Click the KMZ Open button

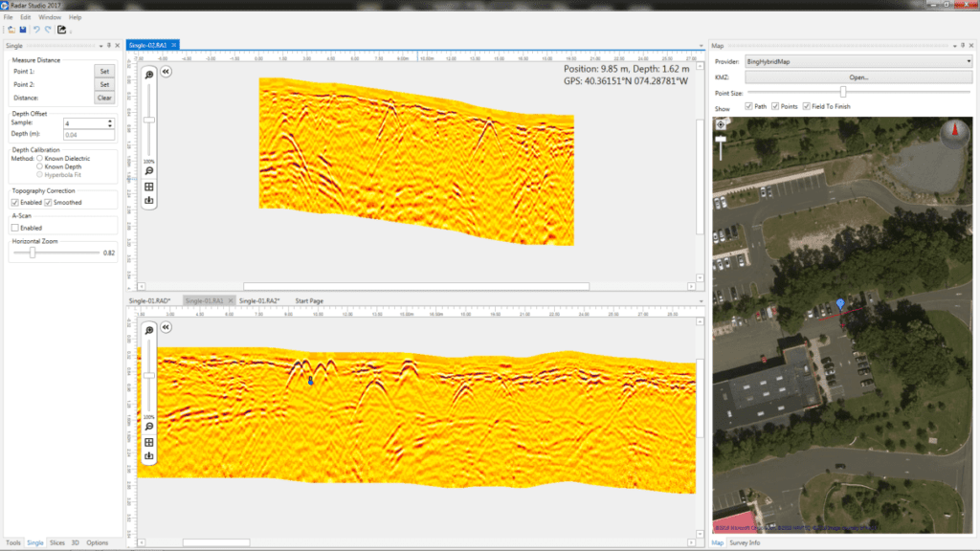click(857, 77)
